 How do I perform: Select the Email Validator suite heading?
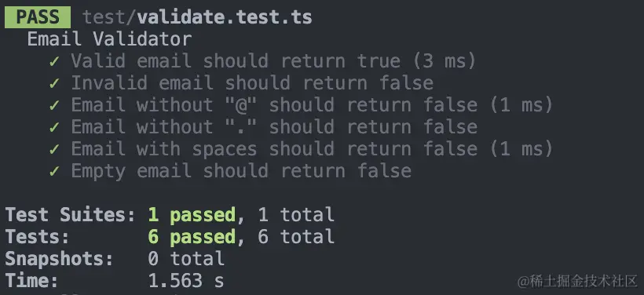(109, 39)
